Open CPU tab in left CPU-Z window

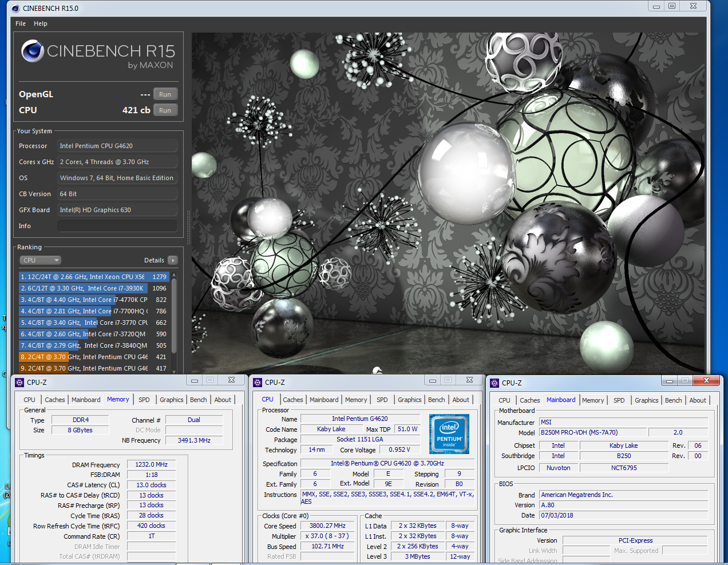pyautogui.click(x=29, y=400)
